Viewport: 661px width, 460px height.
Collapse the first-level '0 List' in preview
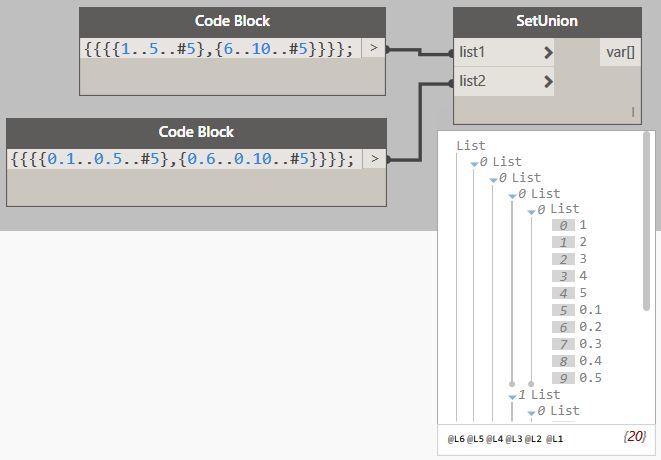pyautogui.click(x=474, y=162)
